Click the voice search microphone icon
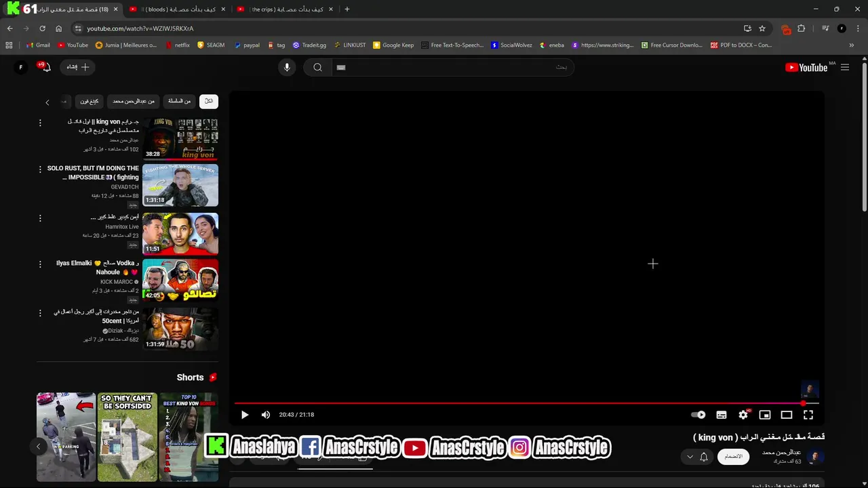The height and width of the screenshot is (488, 868). (x=287, y=67)
